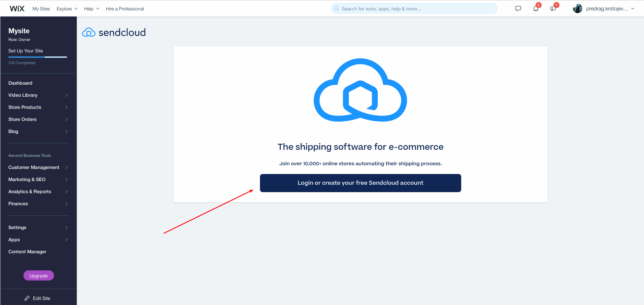
Task: Expand the Blog chevron
Action: pos(66,132)
